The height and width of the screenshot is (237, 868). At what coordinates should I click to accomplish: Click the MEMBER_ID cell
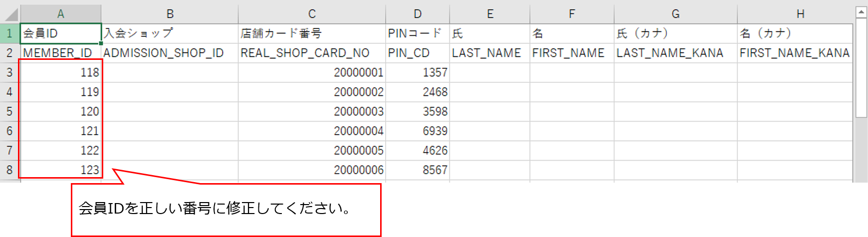[60, 53]
